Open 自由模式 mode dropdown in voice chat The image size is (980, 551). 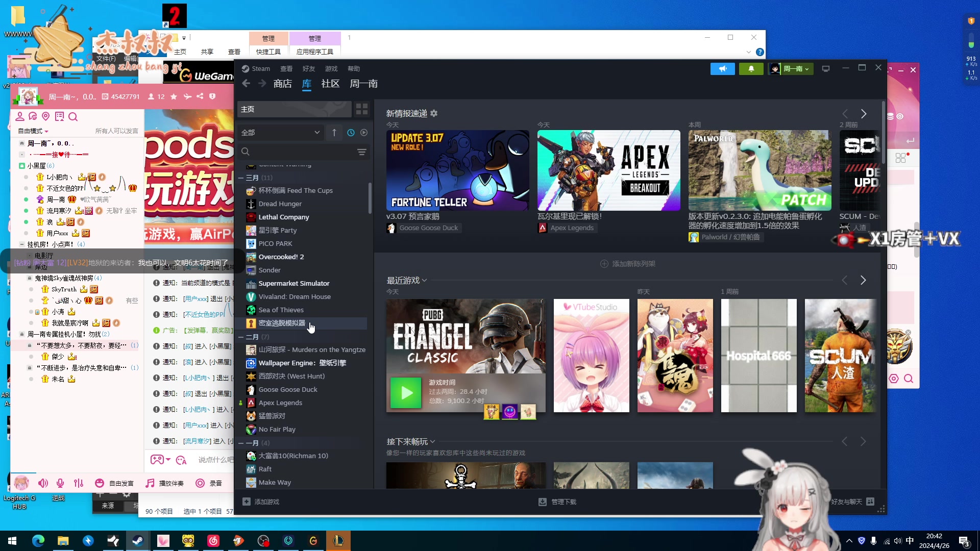[x=33, y=131]
